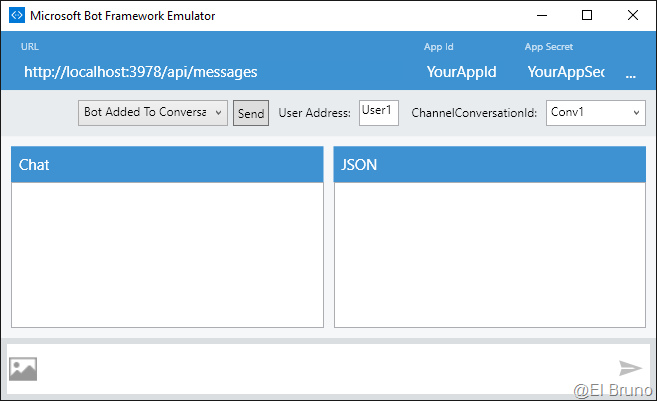The width and height of the screenshot is (657, 401).
Task: Click the paper plane send message icon
Action: 630,369
